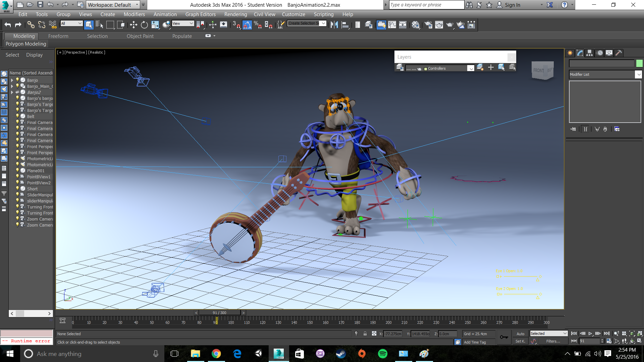Open the Curve Editor
Viewport: 644px width, 362px height.
point(392,25)
